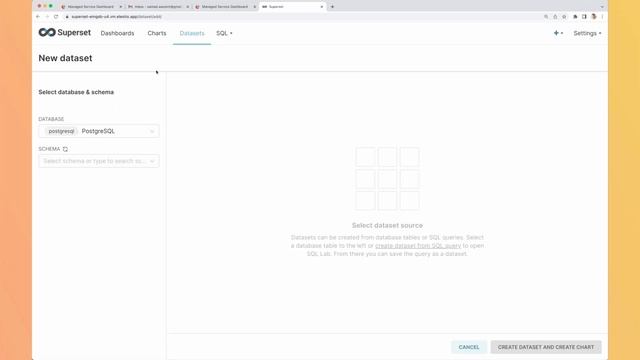This screenshot has width=640, height=360.
Task: Click the Superset logo
Action: point(64,33)
